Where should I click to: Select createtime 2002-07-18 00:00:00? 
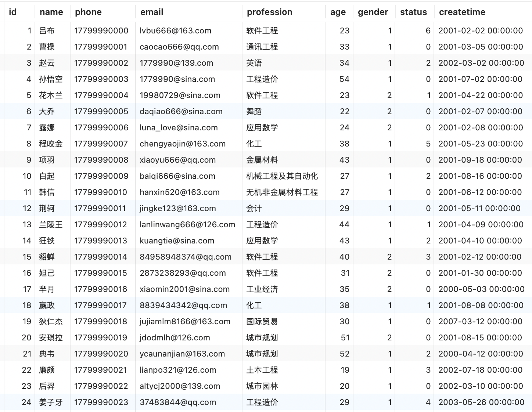click(481, 370)
